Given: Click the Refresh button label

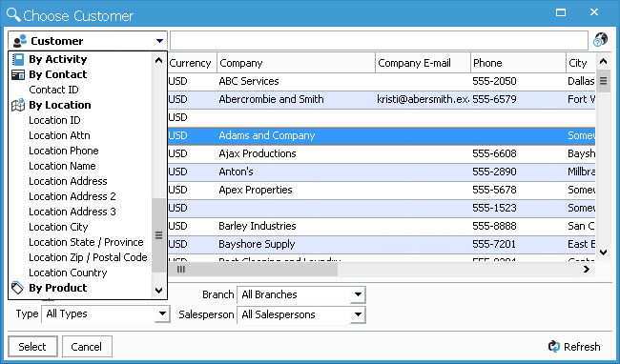Looking at the screenshot, I should click(582, 347).
